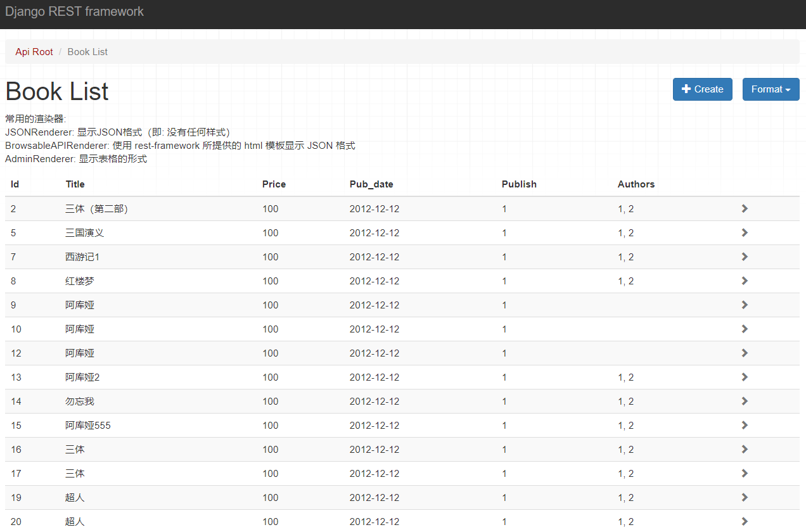
Task: Select title 阿库娅2
Action: (x=82, y=377)
